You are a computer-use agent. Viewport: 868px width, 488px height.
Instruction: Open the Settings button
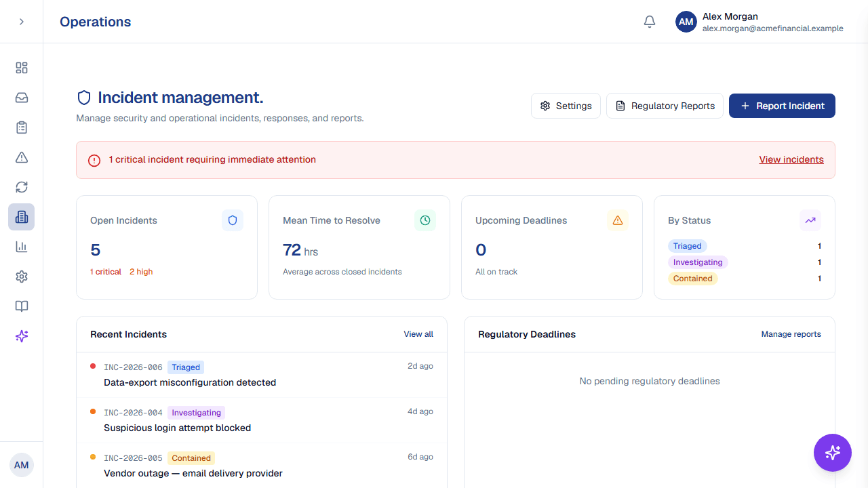pyautogui.click(x=566, y=106)
